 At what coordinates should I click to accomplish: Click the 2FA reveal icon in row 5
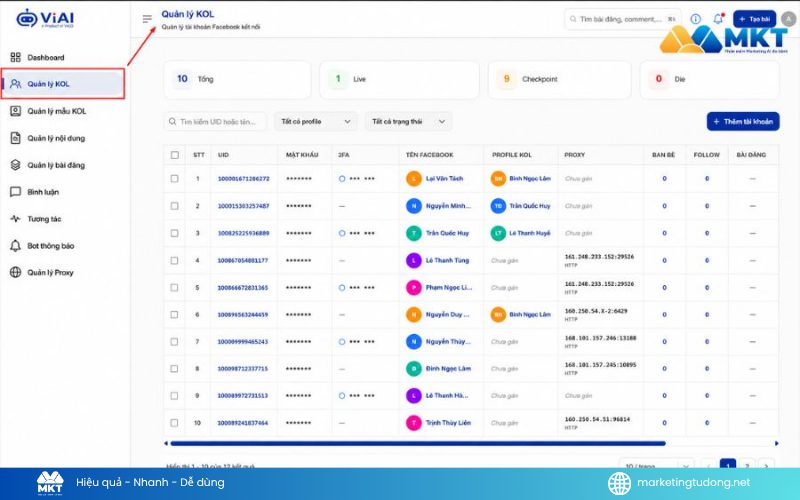point(342,287)
